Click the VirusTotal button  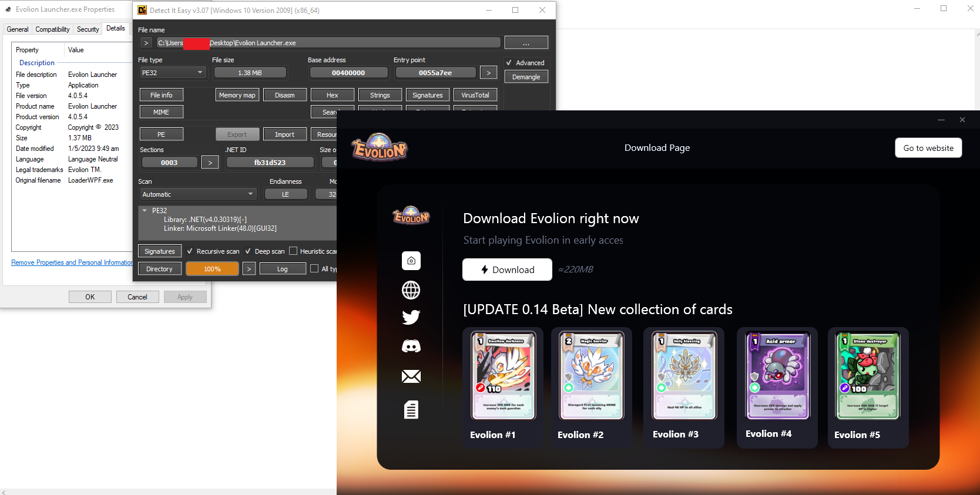click(475, 95)
